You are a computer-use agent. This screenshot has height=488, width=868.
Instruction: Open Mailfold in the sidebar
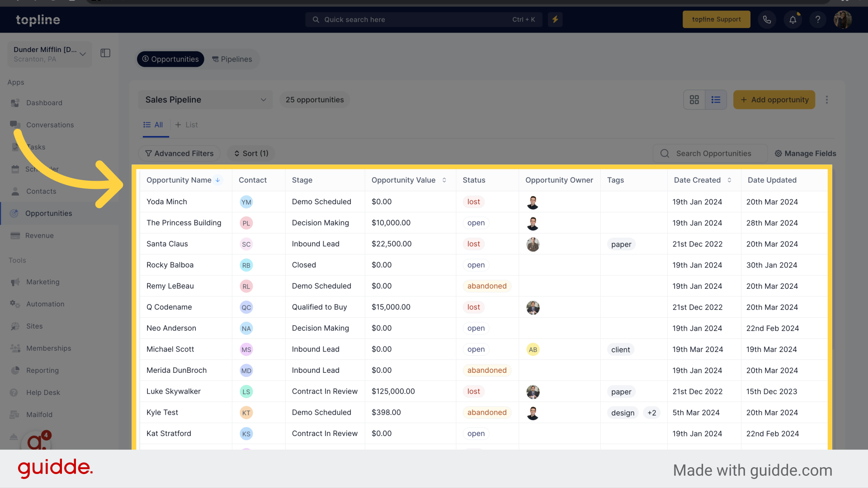[x=39, y=415]
